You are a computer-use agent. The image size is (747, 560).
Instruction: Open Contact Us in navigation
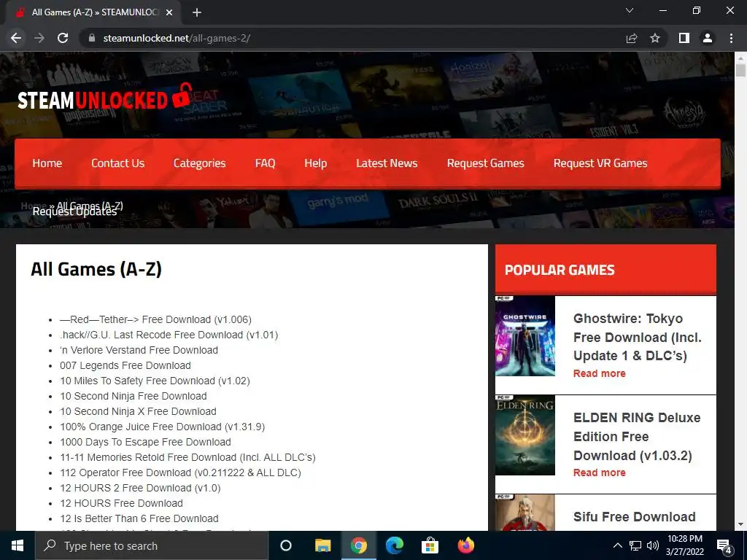[x=117, y=163]
